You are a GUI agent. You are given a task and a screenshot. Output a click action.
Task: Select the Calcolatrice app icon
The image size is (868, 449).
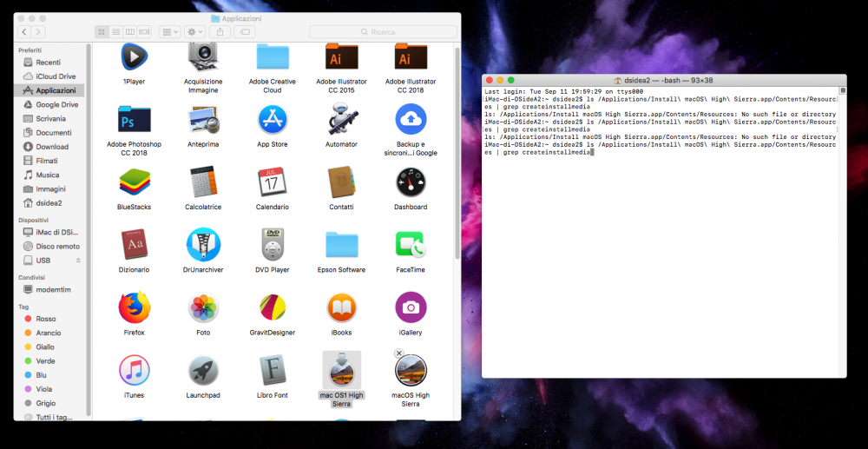point(203,182)
